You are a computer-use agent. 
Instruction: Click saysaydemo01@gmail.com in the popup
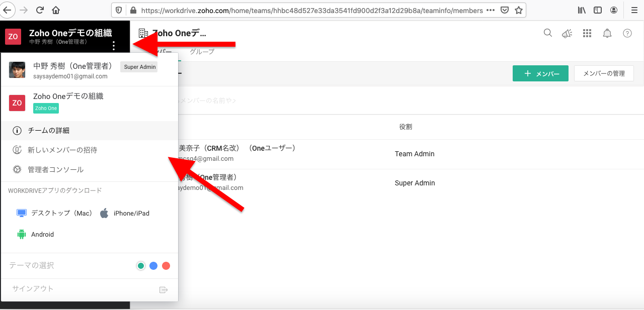tap(70, 76)
